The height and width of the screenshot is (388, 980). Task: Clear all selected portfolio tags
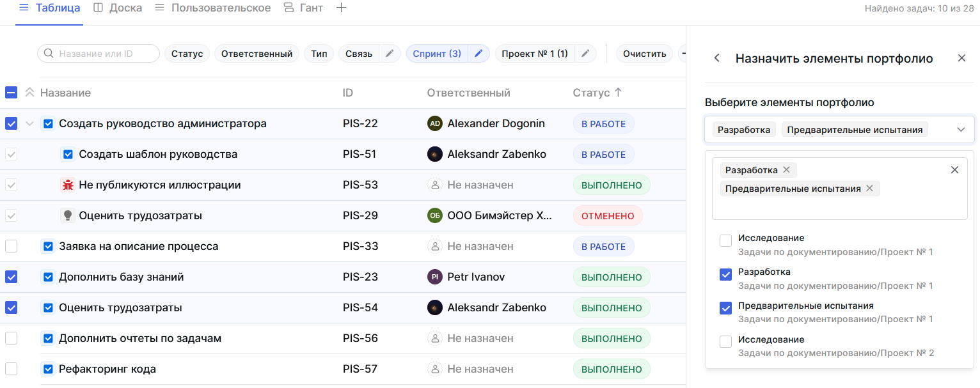pyautogui.click(x=954, y=170)
